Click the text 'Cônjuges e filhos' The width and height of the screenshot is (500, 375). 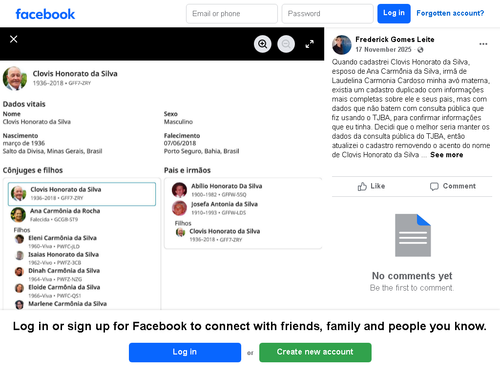pos(33,170)
